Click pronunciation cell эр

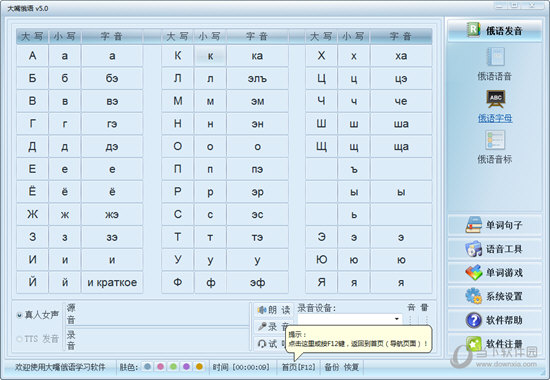pyautogui.click(x=257, y=192)
